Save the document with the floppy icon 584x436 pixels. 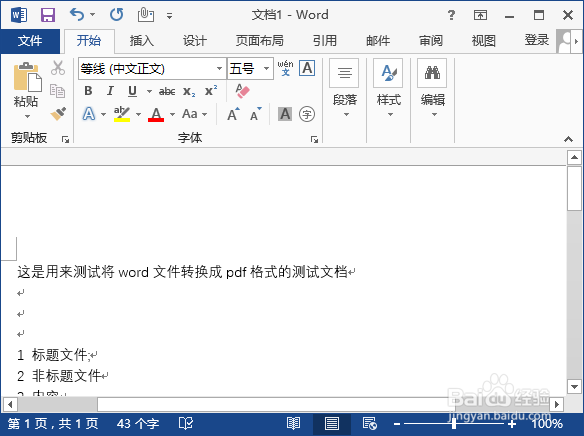[x=48, y=15]
